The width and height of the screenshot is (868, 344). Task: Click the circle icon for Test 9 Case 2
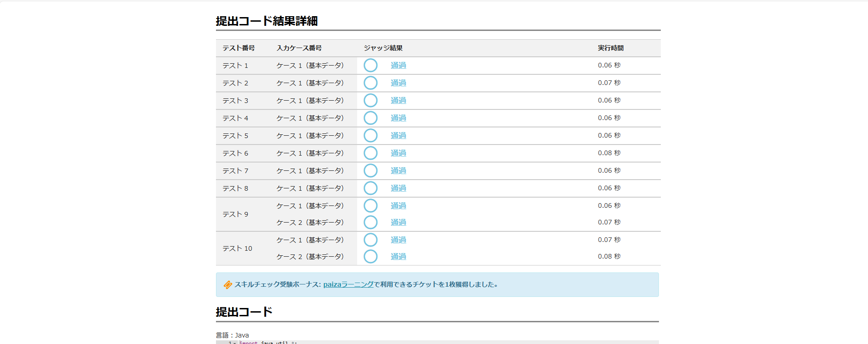pos(370,223)
